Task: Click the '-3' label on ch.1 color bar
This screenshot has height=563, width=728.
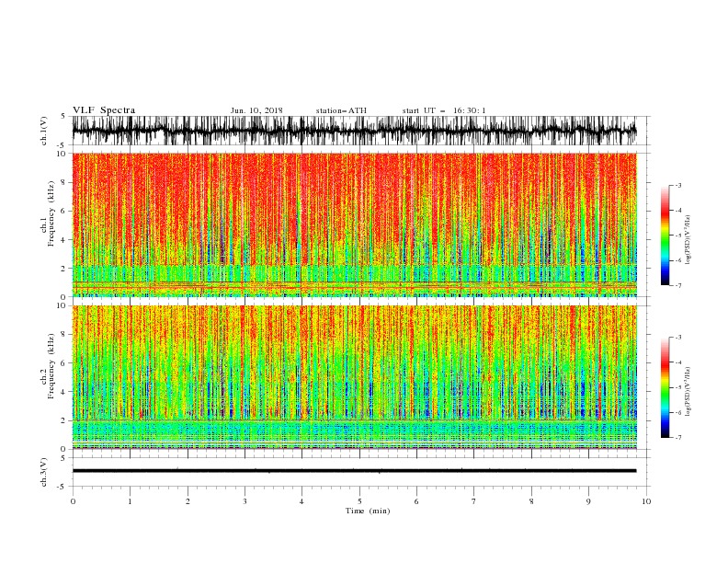Action: pos(677,185)
